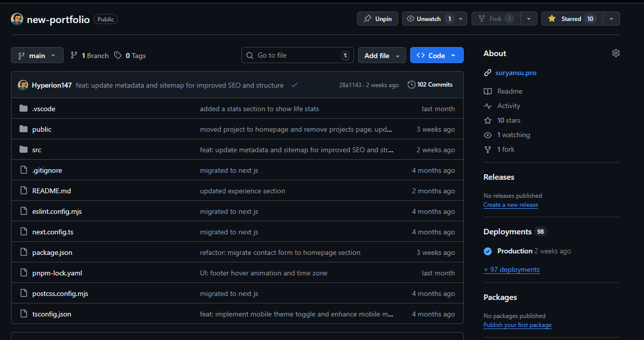Click the package.json file icon
Screen dimensions: 644x340
tap(23, 252)
